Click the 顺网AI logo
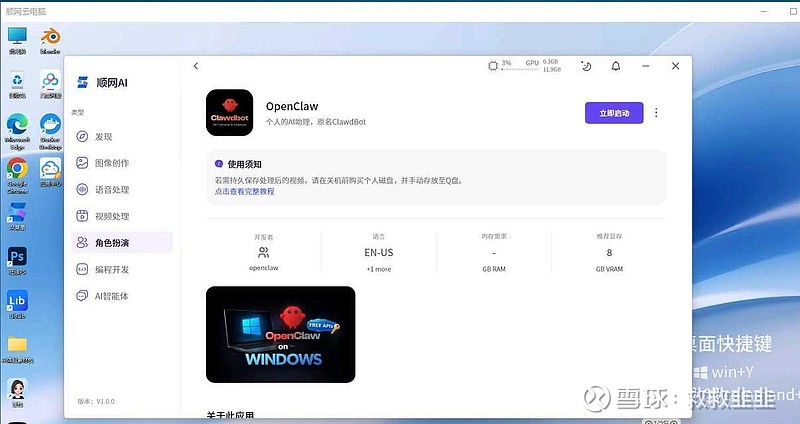800x424 pixels. 102,82
